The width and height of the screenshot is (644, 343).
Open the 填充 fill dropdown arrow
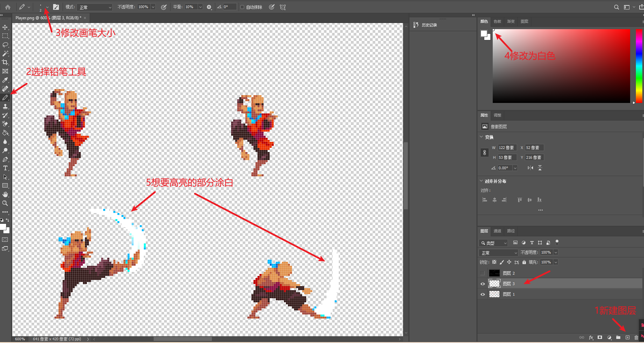pos(556,262)
